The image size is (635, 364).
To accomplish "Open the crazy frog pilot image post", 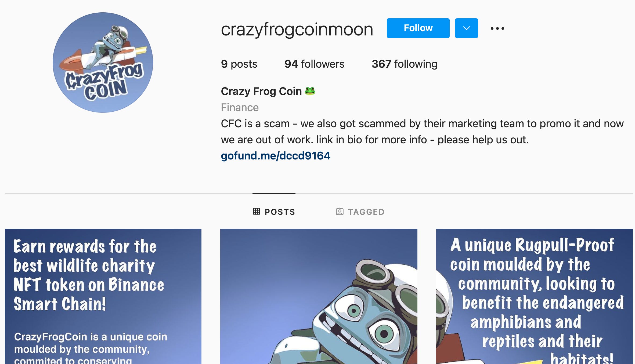I will coord(319,296).
